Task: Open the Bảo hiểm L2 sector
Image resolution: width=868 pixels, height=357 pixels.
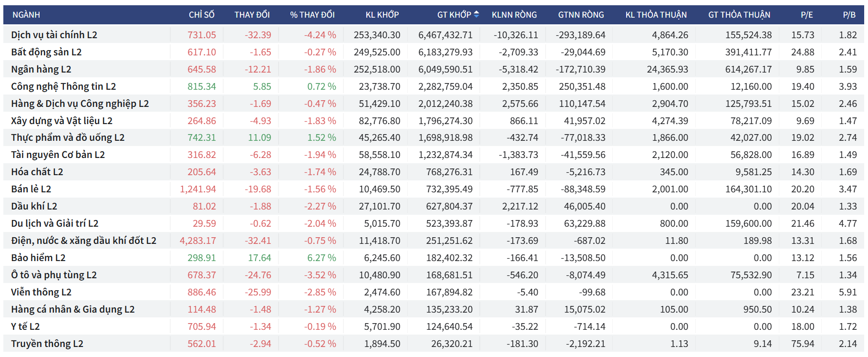Action: (38, 258)
